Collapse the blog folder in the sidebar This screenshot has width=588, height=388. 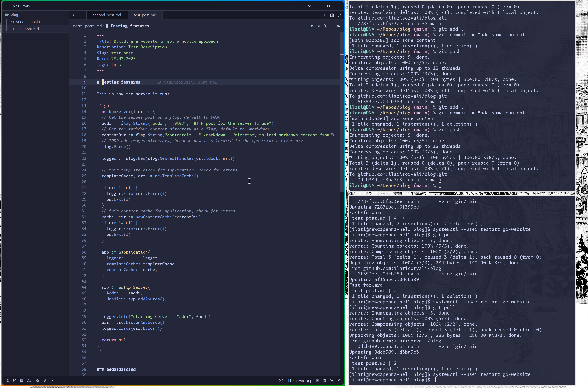pos(15,14)
